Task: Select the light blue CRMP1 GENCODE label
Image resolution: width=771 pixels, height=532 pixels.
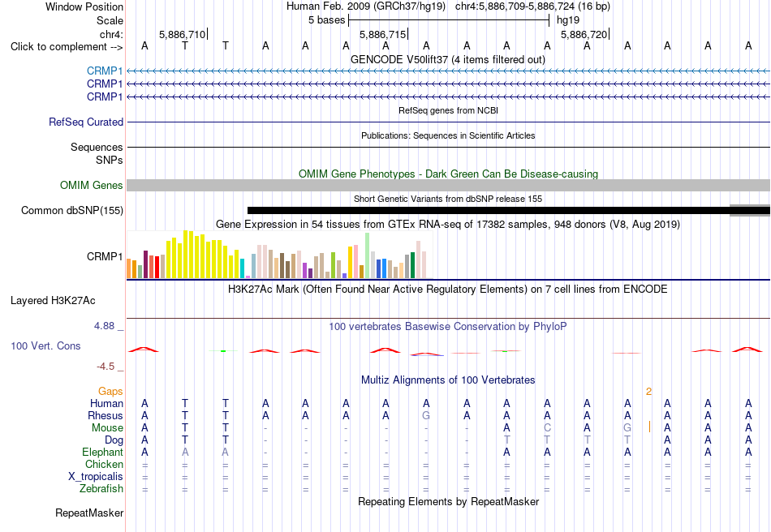Action: (105, 71)
